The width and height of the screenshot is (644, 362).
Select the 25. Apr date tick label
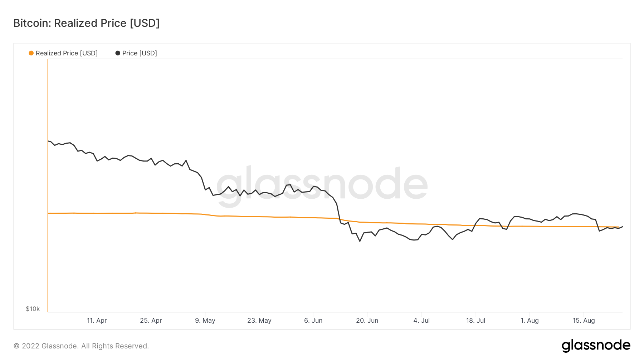(151, 321)
